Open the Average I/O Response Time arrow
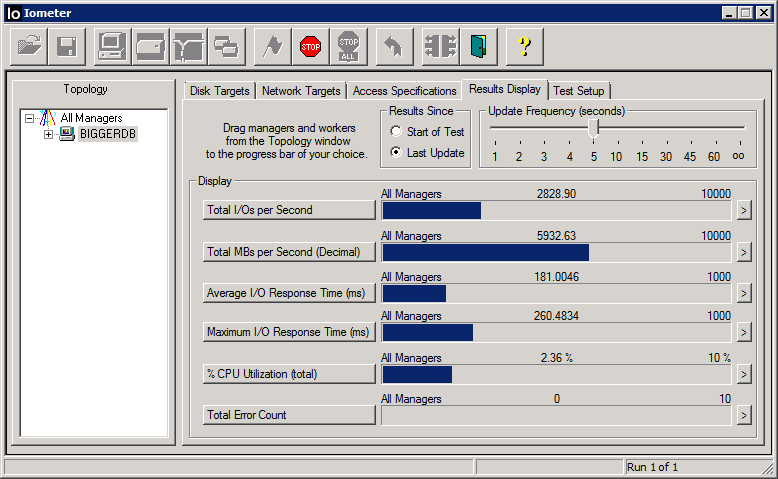 [x=744, y=293]
